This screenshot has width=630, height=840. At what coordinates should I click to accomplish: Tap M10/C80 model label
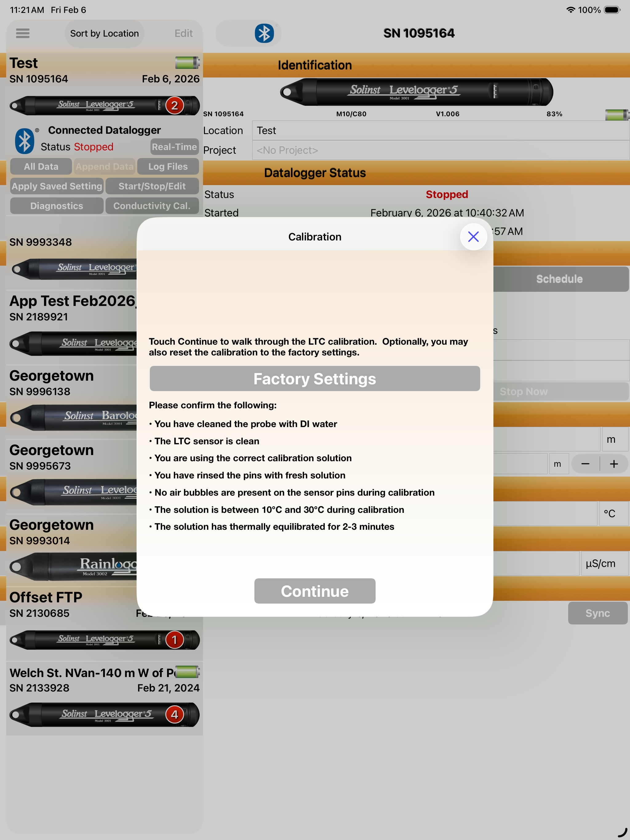point(351,114)
